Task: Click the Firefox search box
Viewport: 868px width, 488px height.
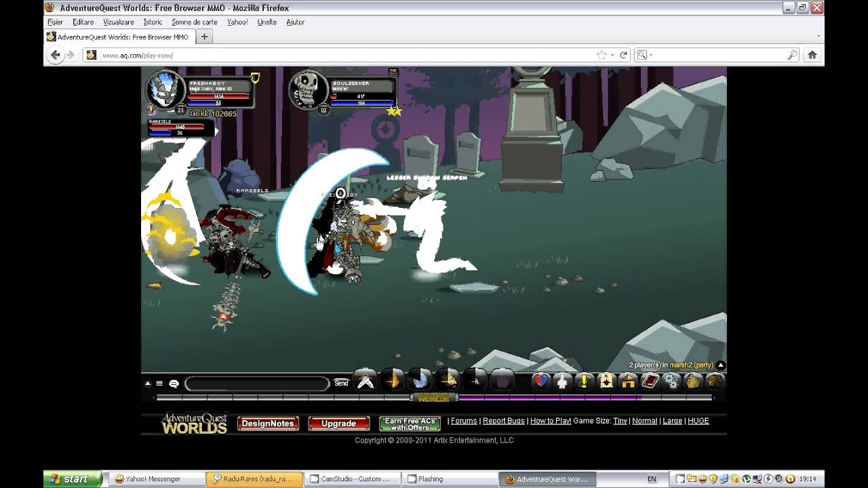Action: tap(717, 56)
